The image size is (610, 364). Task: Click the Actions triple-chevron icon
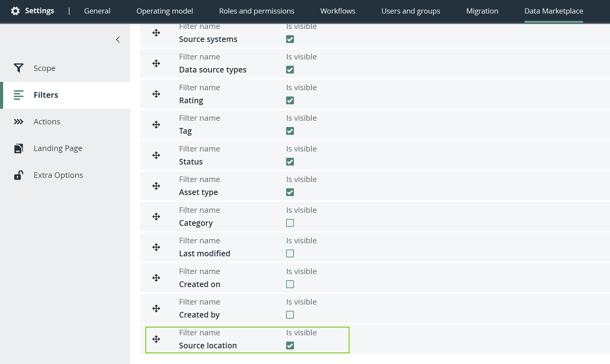tap(19, 122)
